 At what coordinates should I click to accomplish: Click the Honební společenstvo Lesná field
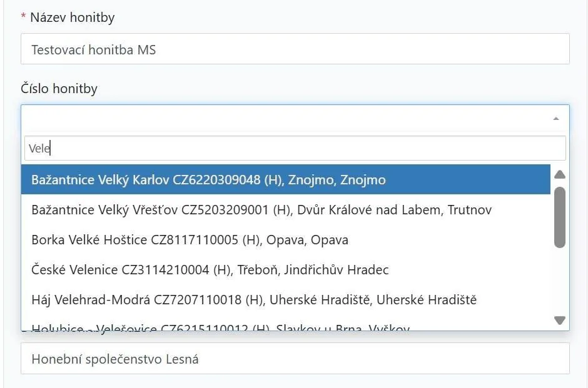[295, 359]
